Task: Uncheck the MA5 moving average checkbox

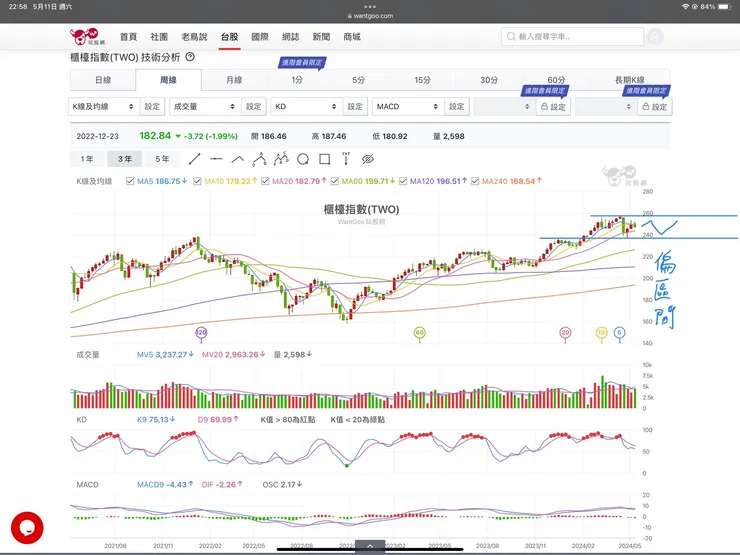Action: (130, 181)
